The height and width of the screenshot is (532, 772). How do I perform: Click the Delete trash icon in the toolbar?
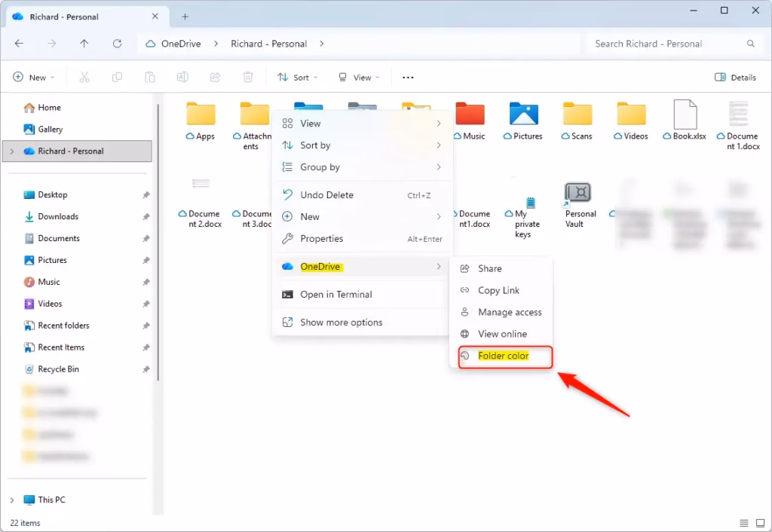248,77
